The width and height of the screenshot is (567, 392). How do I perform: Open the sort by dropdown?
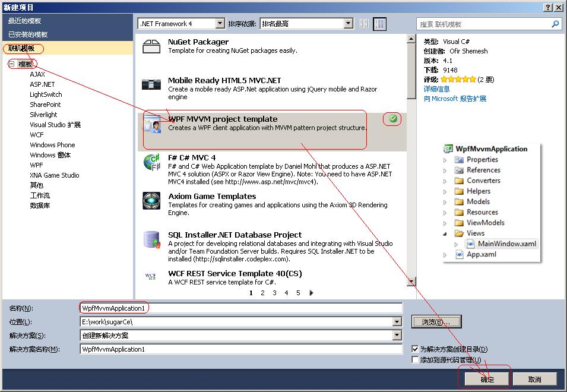pos(349,24)
